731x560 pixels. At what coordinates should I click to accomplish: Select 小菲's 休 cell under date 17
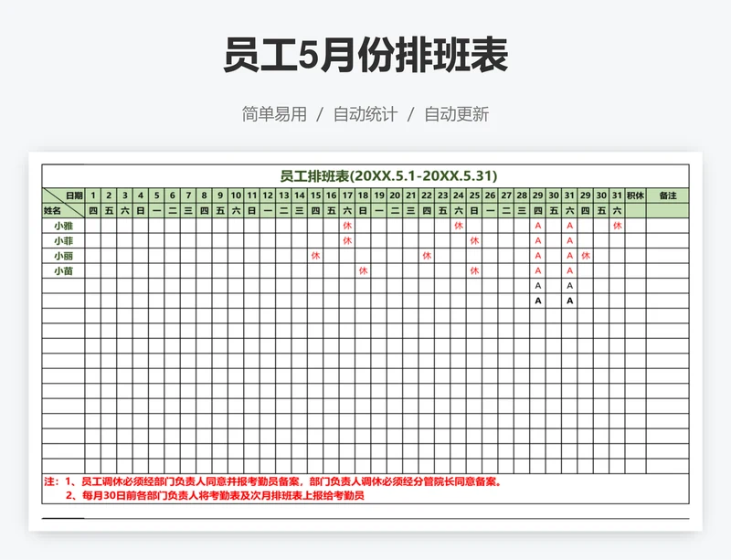coord(347,240)
